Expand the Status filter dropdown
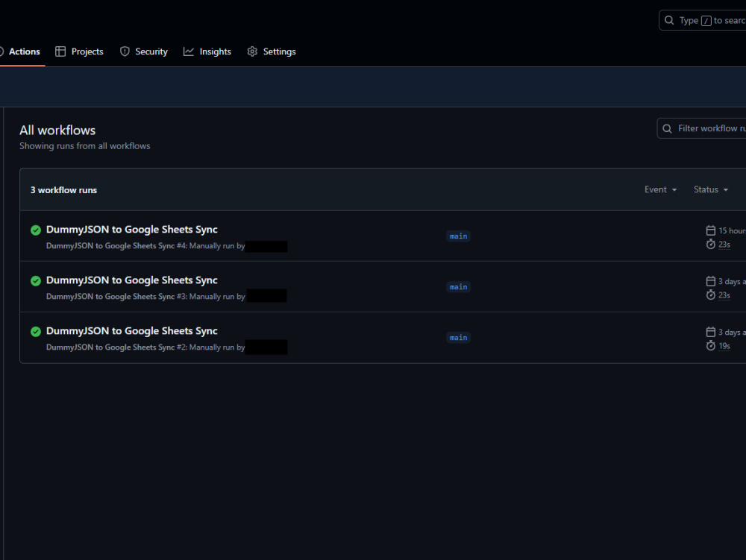Screen dimensions: 746x560 [x=711, y=189]
